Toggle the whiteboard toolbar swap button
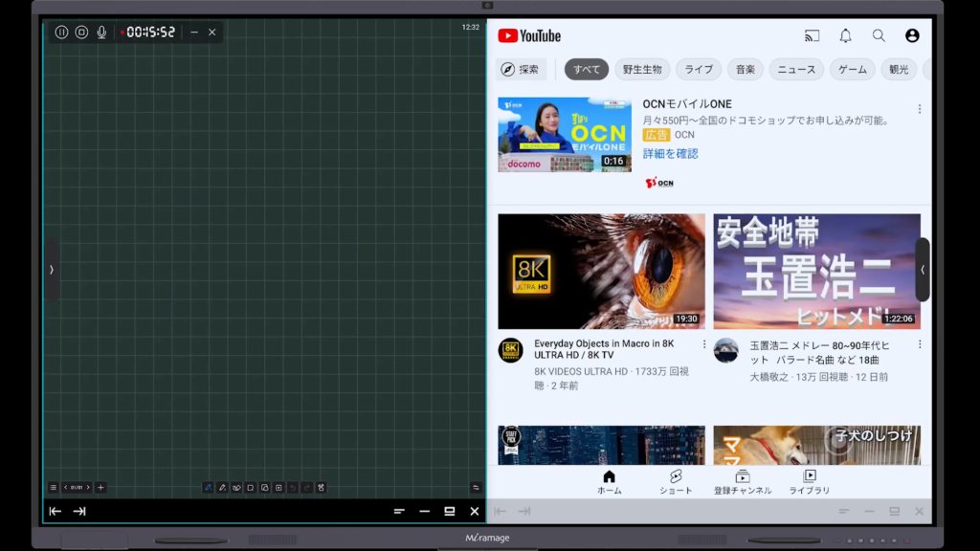 click(476, 487)
